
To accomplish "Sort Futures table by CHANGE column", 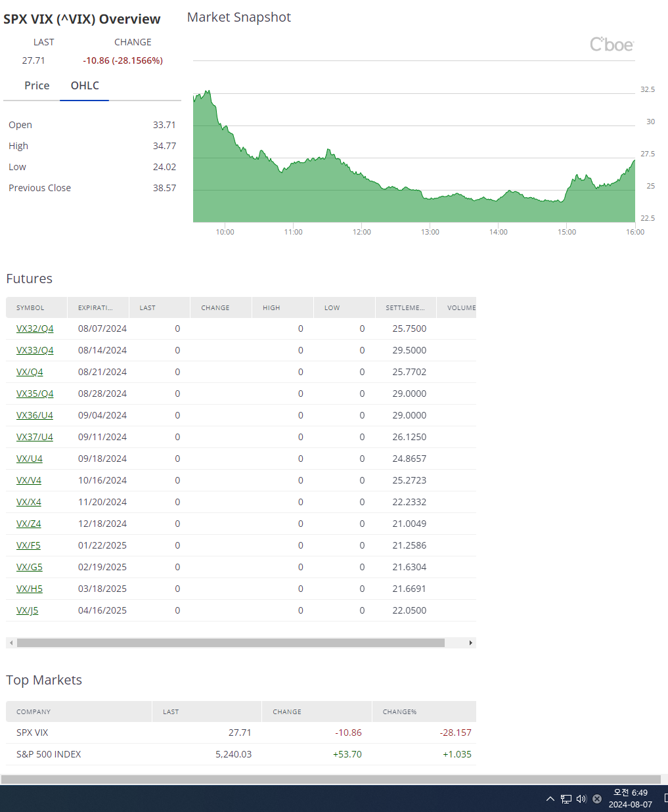I will (221, 307).
